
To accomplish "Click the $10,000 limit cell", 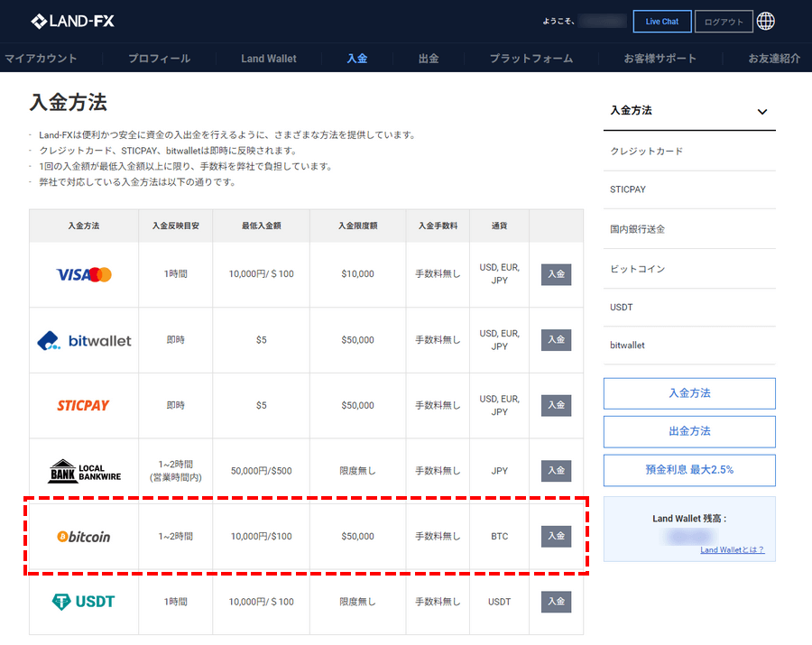I will point(358,274).
